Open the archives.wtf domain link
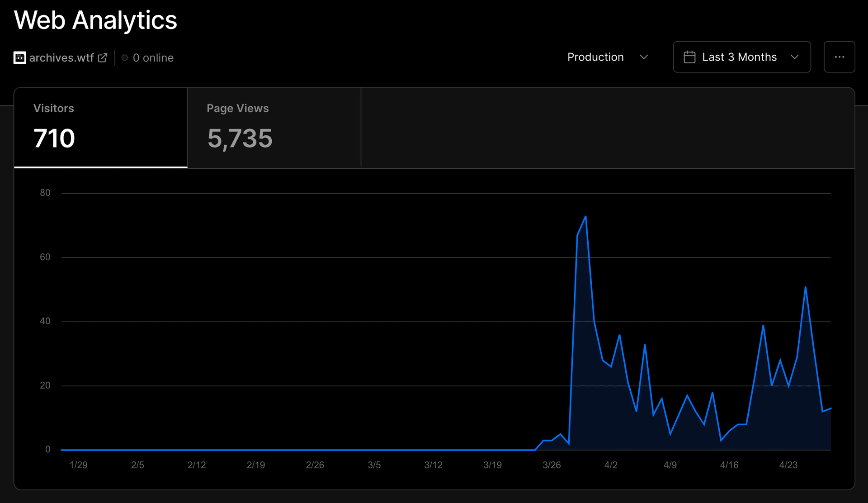Viewport: 868px width, 503px height. (61, 58)
